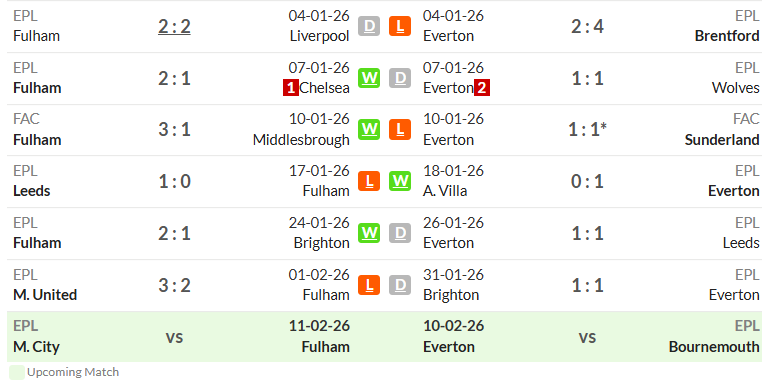Click the Bournemouth team in upcoming match
Screen dimensions: 762x382
713,347
